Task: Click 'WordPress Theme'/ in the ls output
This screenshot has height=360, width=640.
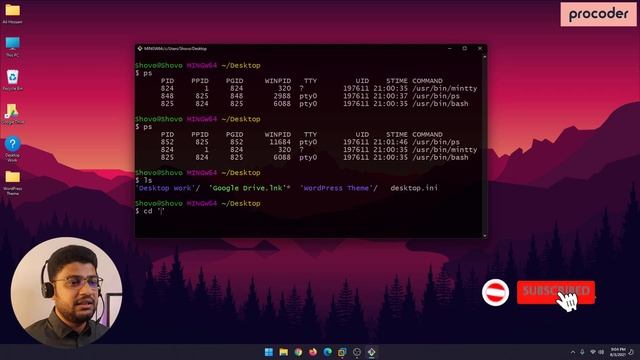Action: [x=339, y=188]
